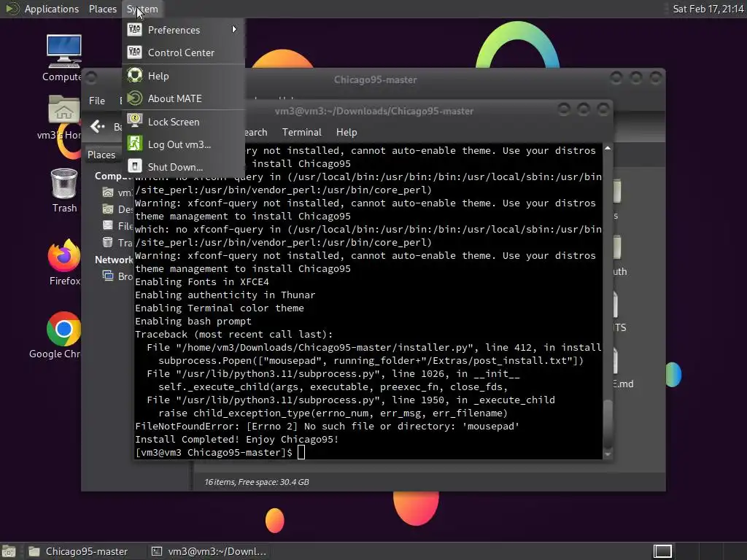
Task: Click the terminal scrollbar thumb
Action: pyautogui.click(x=608, y=423)
